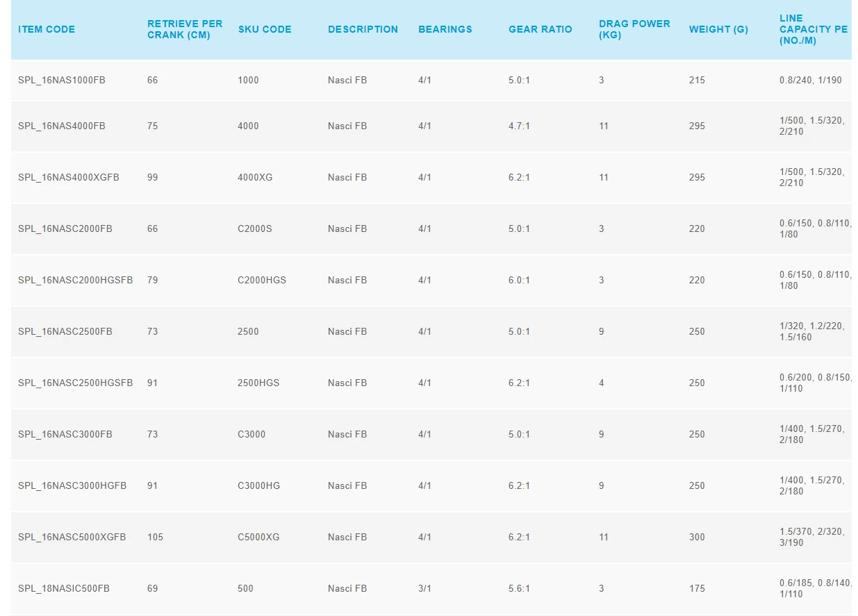Click the ITEM CODE column header
This screenshot has height=616, width=858.
pyautogui.click(x=47, y=29)
